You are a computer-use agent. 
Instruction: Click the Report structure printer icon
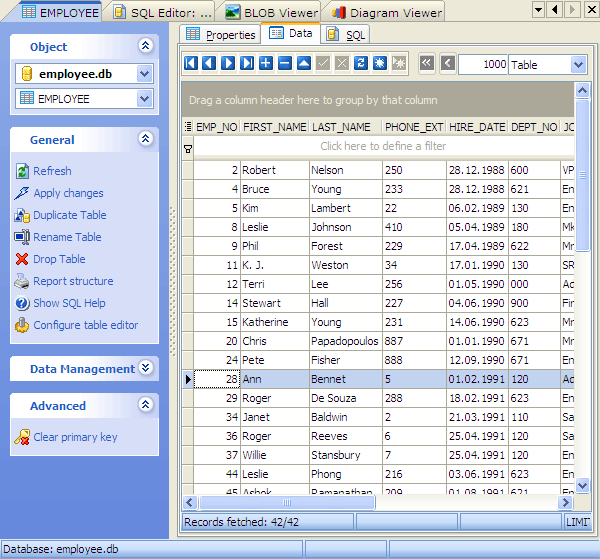22,281
